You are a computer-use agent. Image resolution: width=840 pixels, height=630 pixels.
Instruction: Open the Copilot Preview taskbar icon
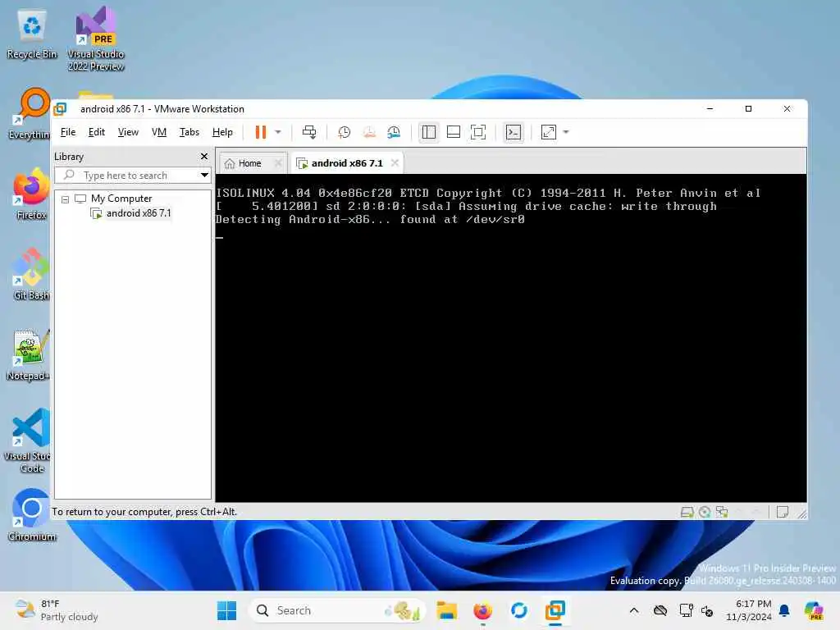[815, 610]
